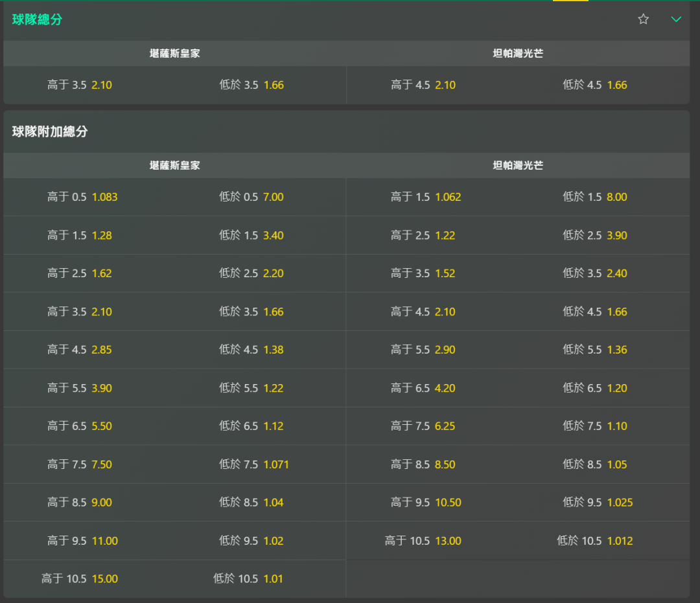Pick 高于 7.5 odds 7.50
Image resolution: width=700 pixels, height=603 pixels.
coord(80,464)
